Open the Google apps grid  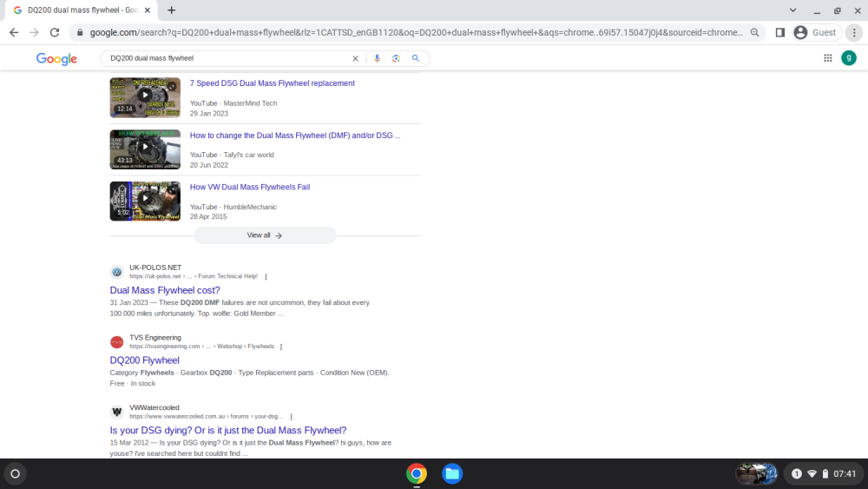click(827, 58)
